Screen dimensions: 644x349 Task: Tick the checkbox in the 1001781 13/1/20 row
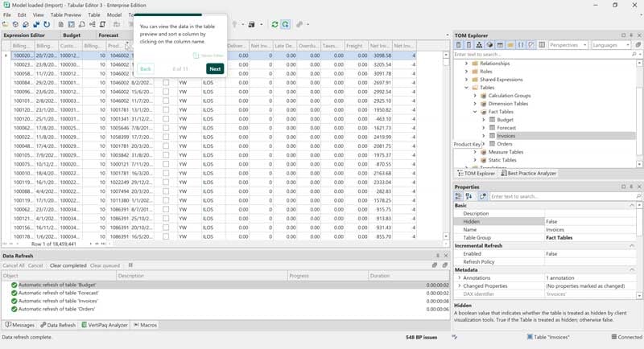[x=166, y=109]
